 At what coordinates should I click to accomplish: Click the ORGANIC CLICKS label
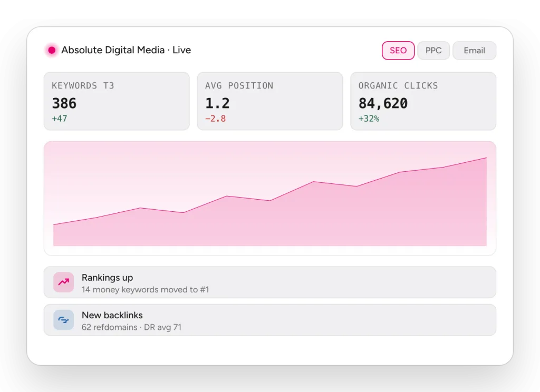click(x=398, y=86)
